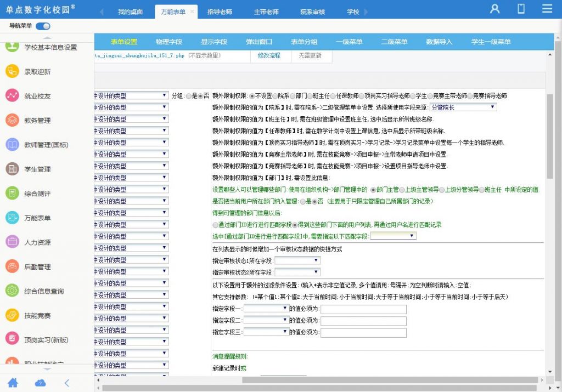Screen dimensions: 562x392
Task: Open 分管院长 field source dropdown
Action: (463, 107)
